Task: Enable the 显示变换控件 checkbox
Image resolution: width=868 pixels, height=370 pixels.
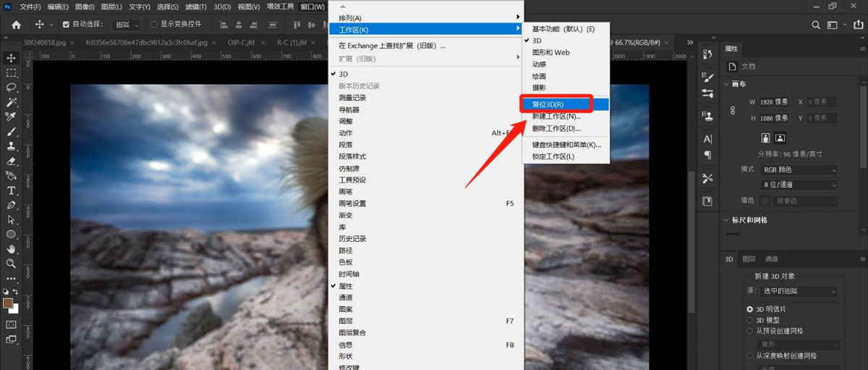Action: 153,25
